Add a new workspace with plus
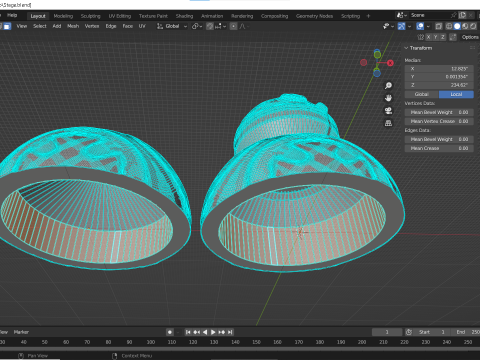Screen dimensions: 480x360 coord(368,16)
